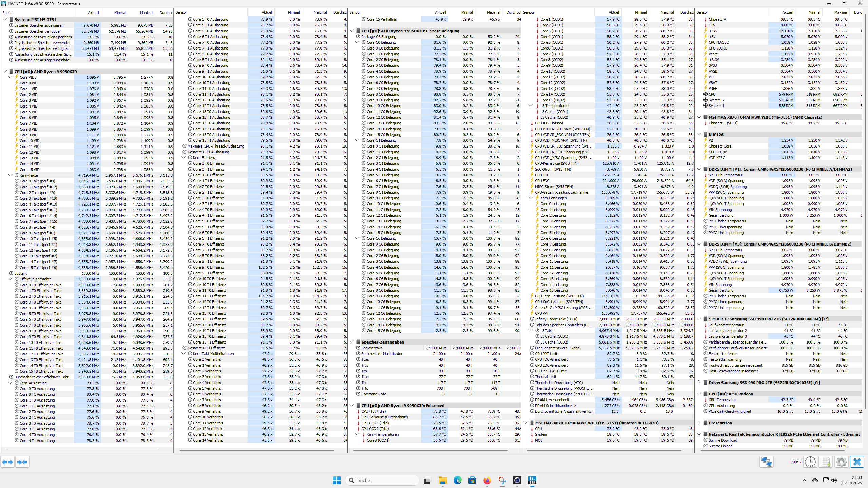Open File Explorer from the taskbar

tap(442, 481)
